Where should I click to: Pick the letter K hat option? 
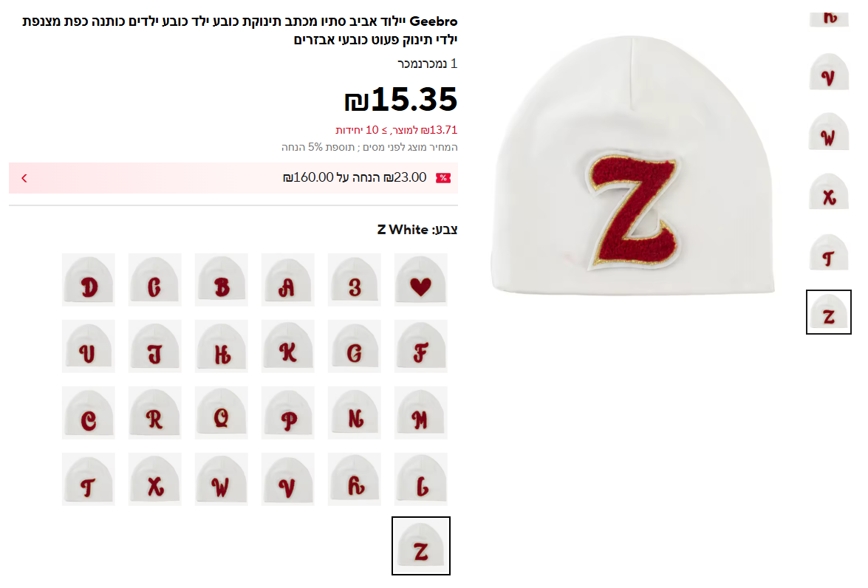[288, 346]
